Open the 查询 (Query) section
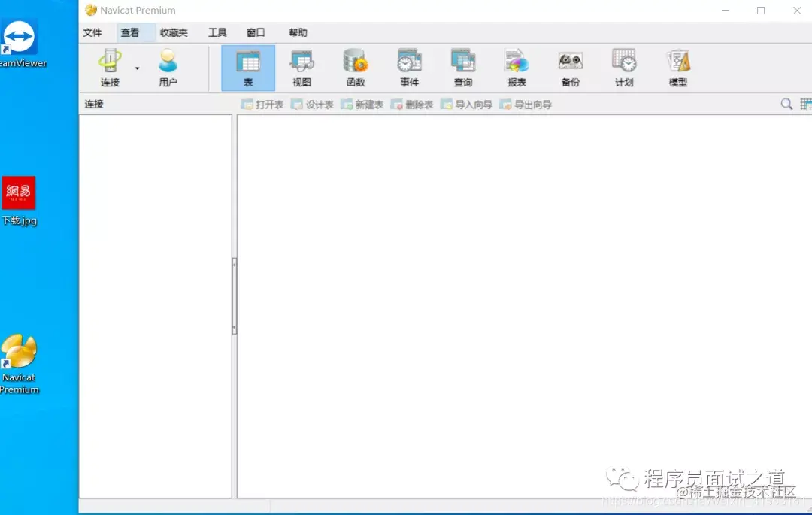 pyautogui.click(x=463, y=67)
